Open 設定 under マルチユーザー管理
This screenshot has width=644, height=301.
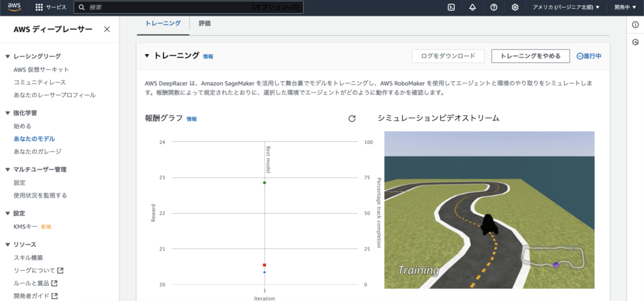click(x=19, y=182)
